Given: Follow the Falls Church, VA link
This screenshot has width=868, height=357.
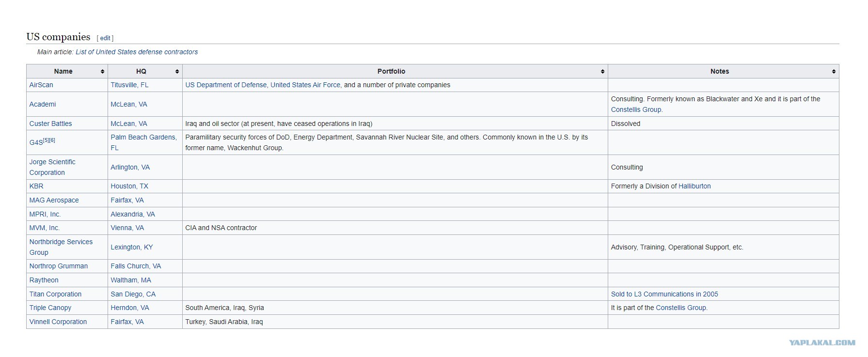Looking at the screenshot, I should click(x=136, y=266).
